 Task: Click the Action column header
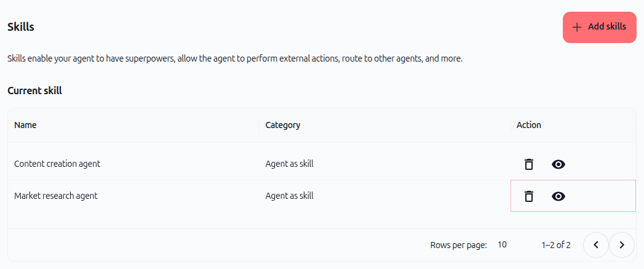point(528,125)
